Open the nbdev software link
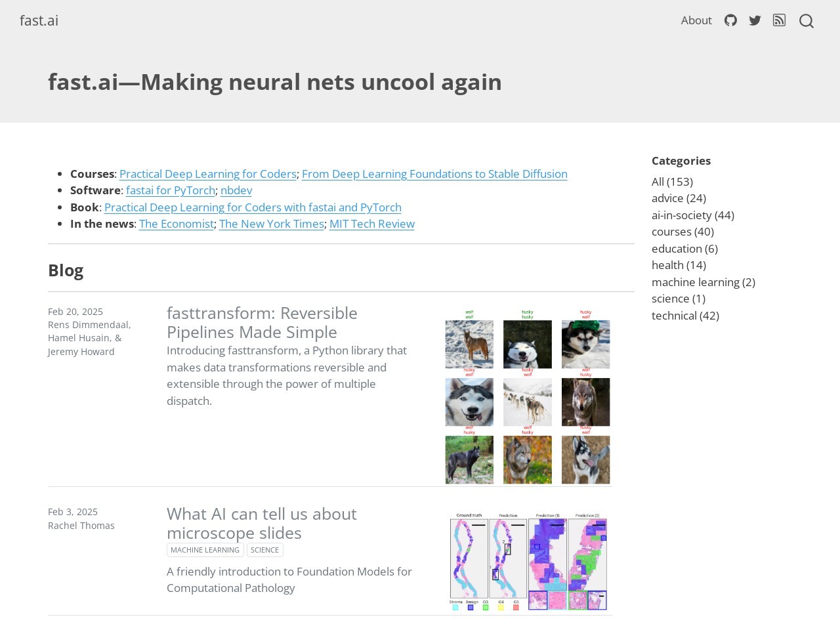 [x=236, y=190]
